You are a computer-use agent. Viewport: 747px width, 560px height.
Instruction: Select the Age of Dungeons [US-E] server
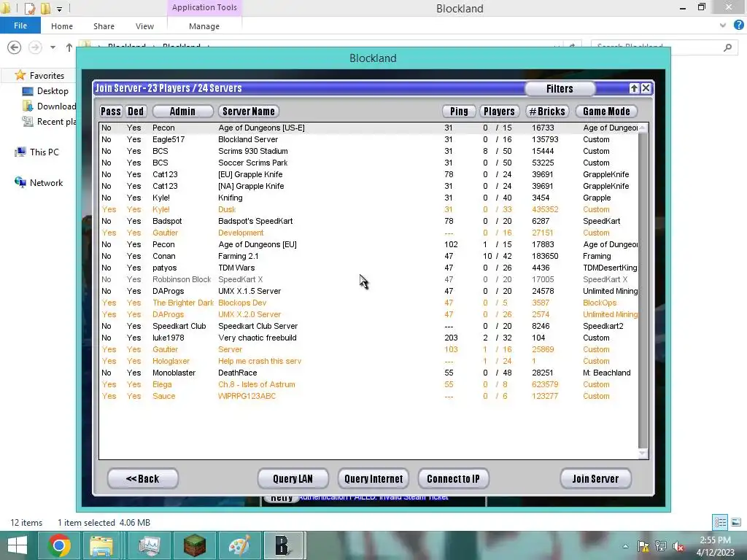tap(368, 128)
